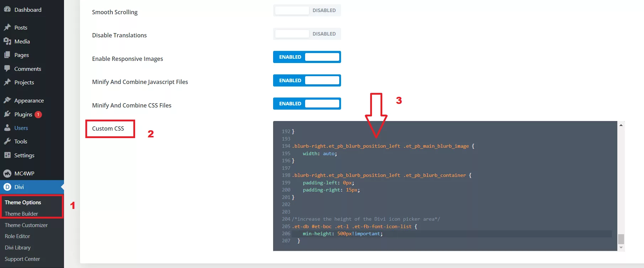Screen dimensions: 644x268
Task: Click the min-height line in CSS editor
Action: 452,233
